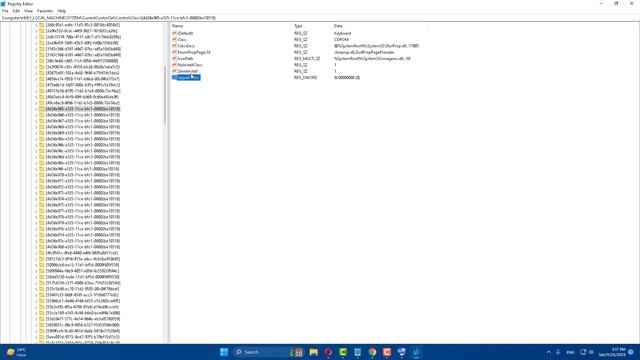
Task: Select the (Default) value icon
Action: [174, 33]
